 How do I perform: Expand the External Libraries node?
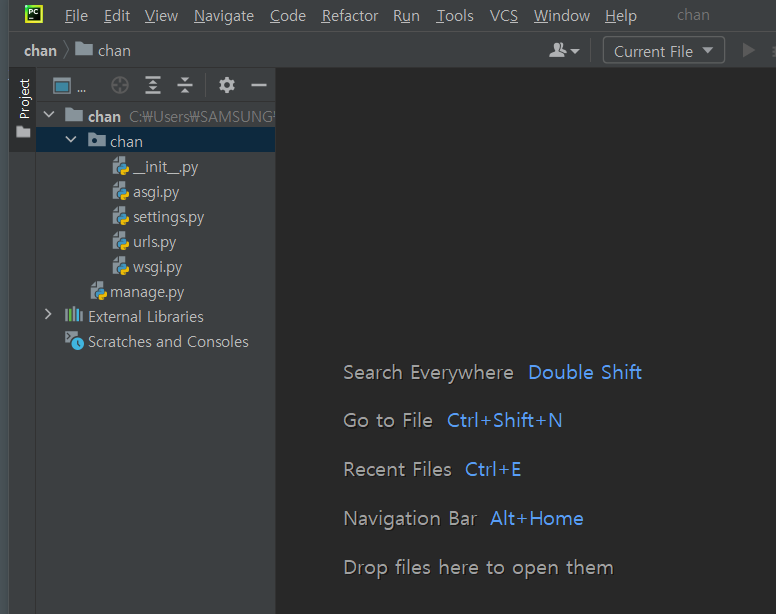tap(48, 315)
